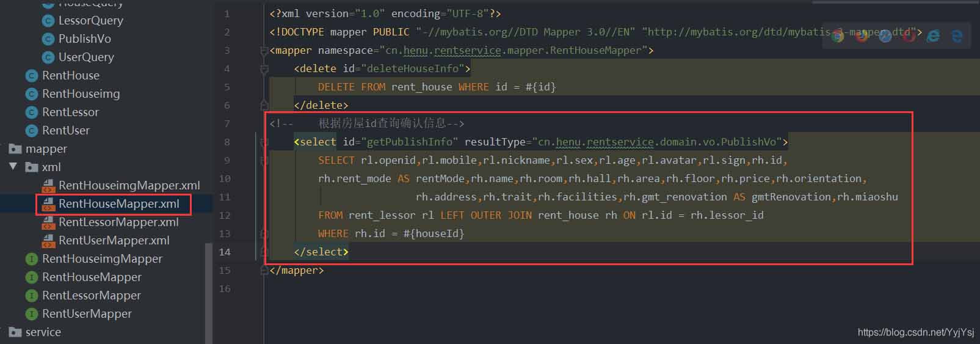Open file in Chrome browser icon
This screenshot has width=980, height=344.
[837, 35]
